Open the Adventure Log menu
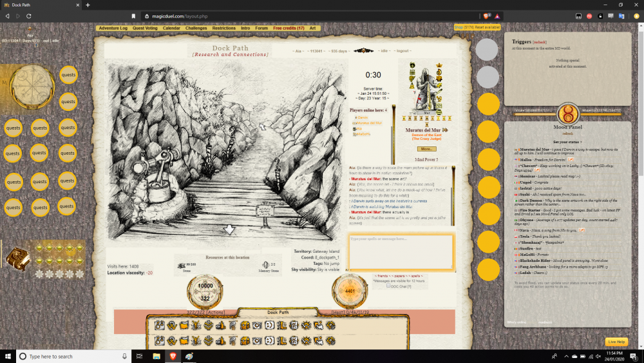 pyautogui.click(x=113, y=28)
